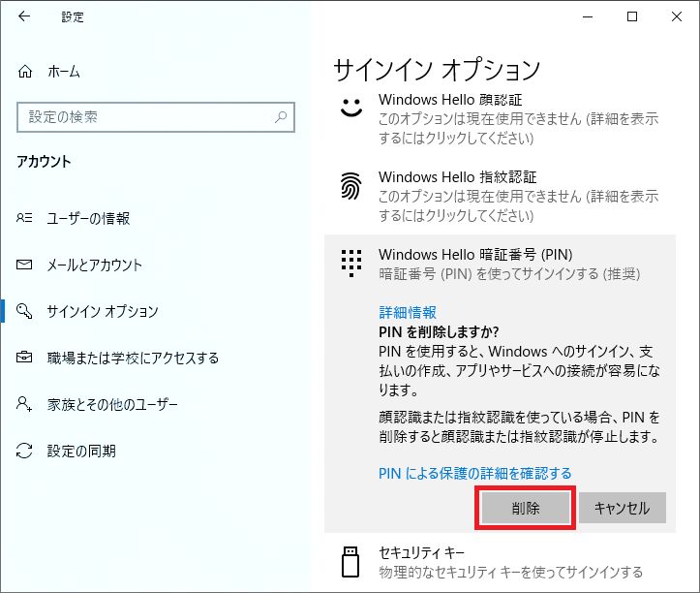Click the サインイン オプション key icon
Image resolution: width=700 pixels, height=593 pixels.
coord(24,311)
